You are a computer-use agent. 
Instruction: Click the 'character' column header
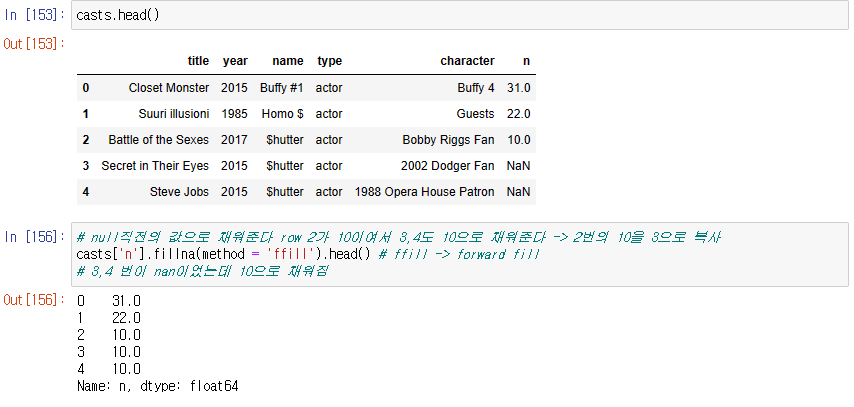tap(468, 61)
